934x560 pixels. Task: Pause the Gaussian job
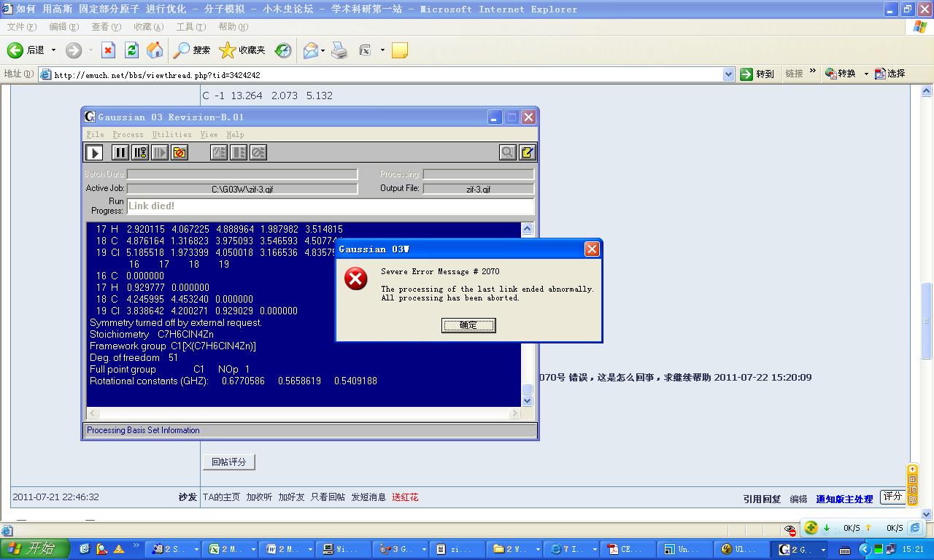120,152
